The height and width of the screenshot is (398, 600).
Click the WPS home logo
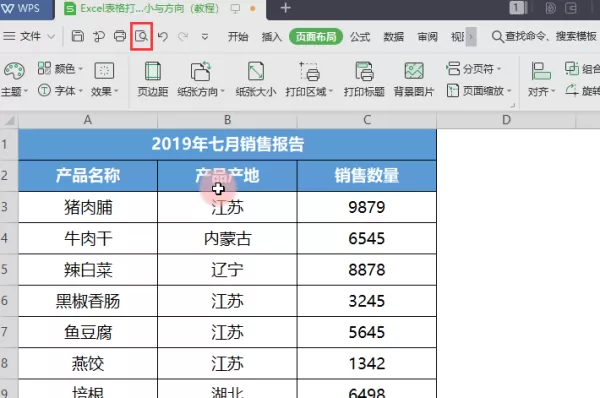pos(21,8)
